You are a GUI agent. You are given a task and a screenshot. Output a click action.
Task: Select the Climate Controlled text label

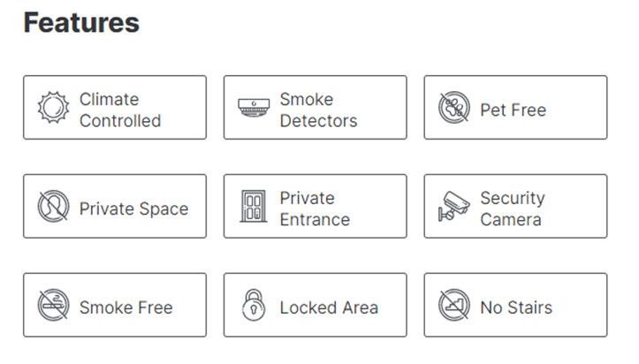[x=120, y=110]
